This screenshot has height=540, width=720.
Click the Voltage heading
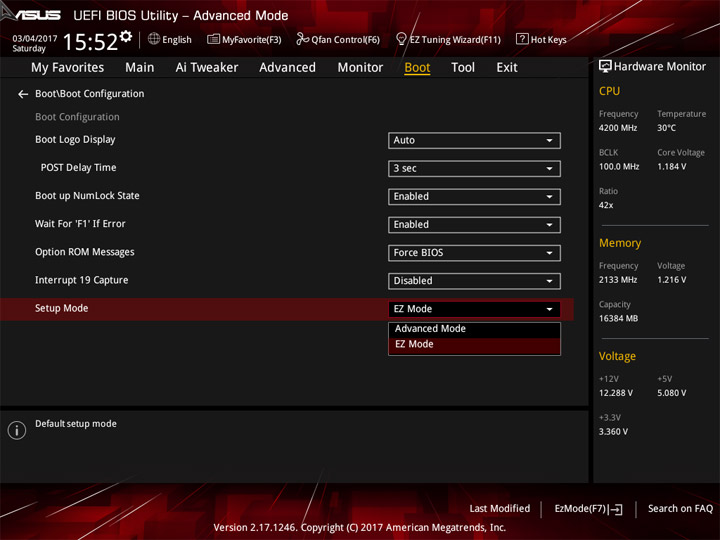pyautogui.click(x=617, y=356)
